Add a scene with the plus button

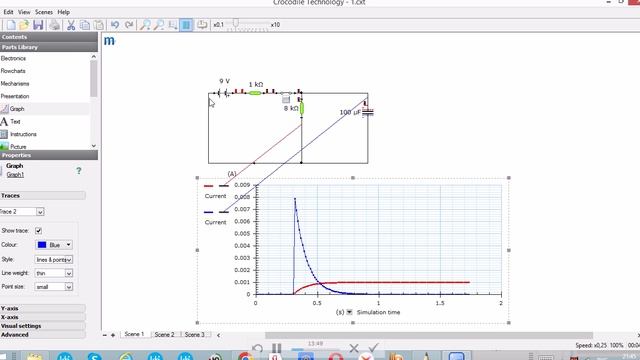(113, 335)
